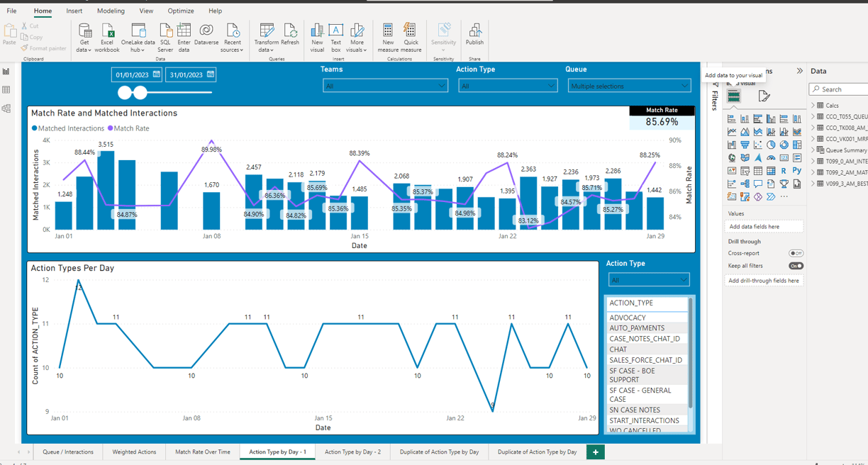Expand the Calcs table in Data pane
The image size is (868, 465).
click(x=813, y=106)
